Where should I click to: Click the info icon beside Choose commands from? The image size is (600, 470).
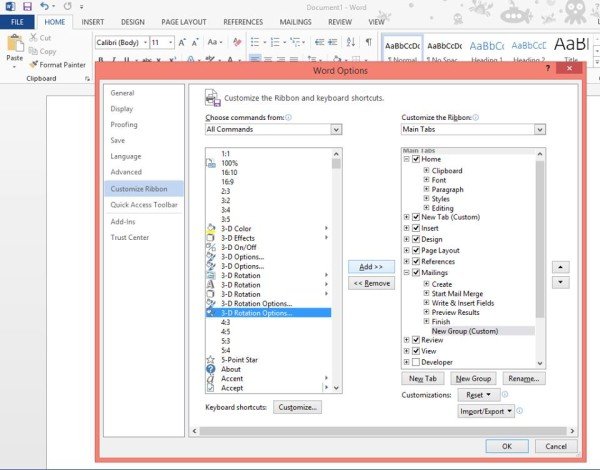288,118
